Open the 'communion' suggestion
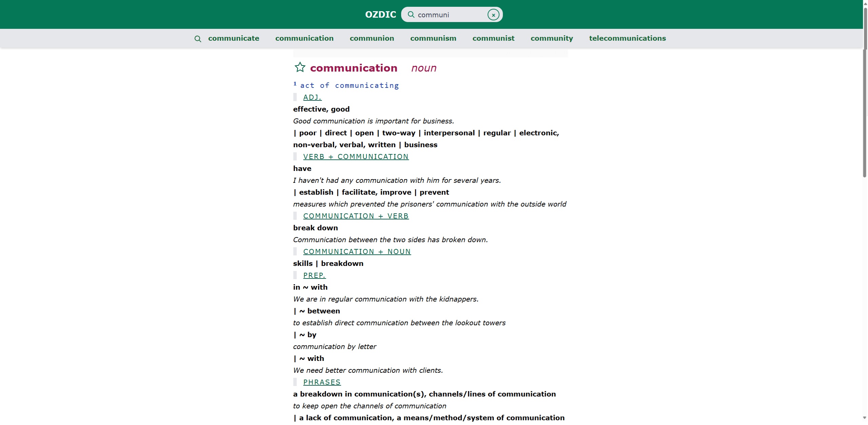The height and width of the screenshot is (425, 868). click(x=372, y=38)
